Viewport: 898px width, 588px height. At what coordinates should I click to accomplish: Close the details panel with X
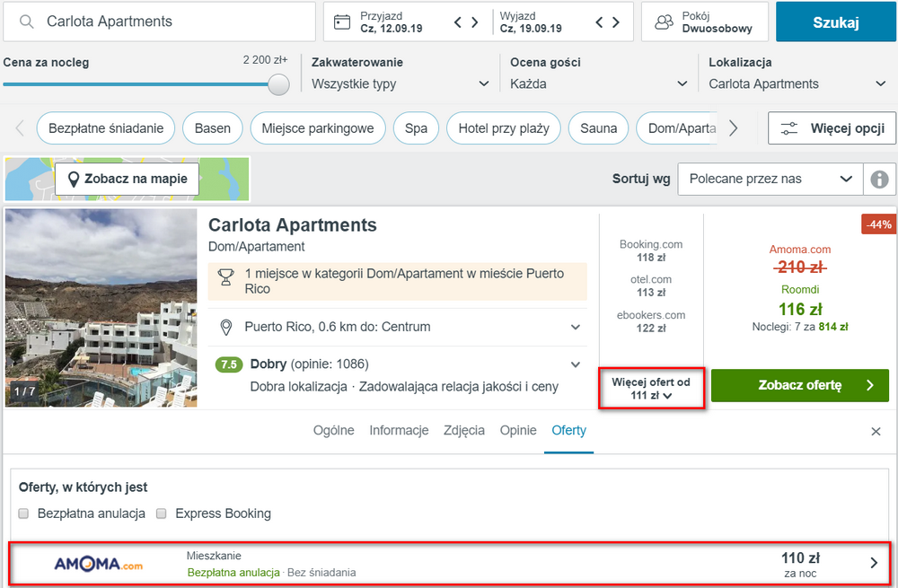pos(876,432)
